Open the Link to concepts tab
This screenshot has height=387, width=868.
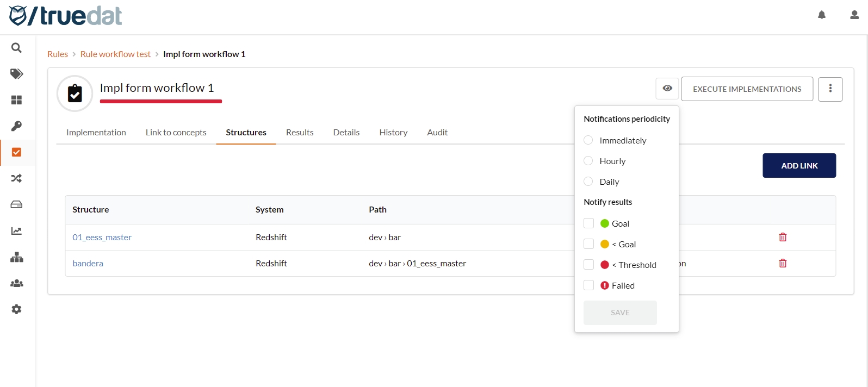[x=176, y=133]
